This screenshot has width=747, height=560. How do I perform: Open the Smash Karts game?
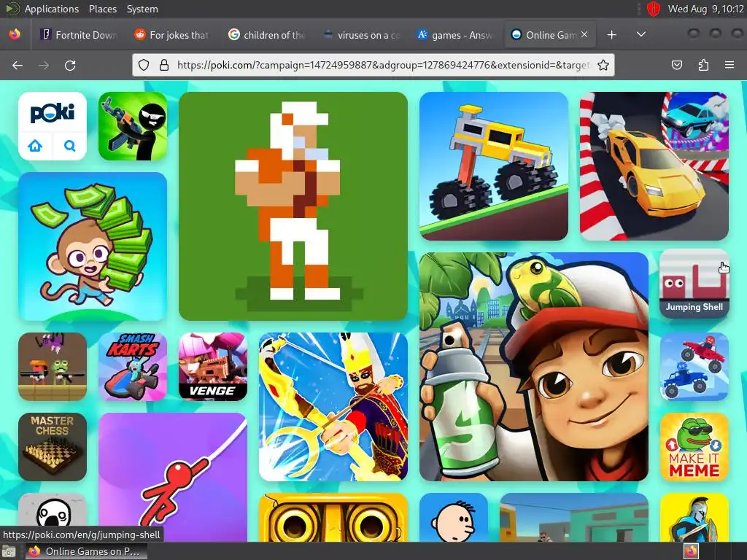pyautogui.click(x=133, y=367)
